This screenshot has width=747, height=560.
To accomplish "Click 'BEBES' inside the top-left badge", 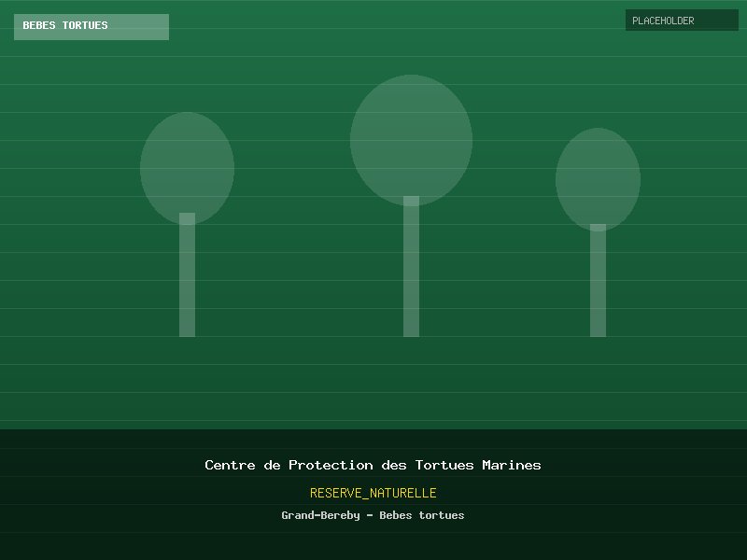I will click(39, 26).
